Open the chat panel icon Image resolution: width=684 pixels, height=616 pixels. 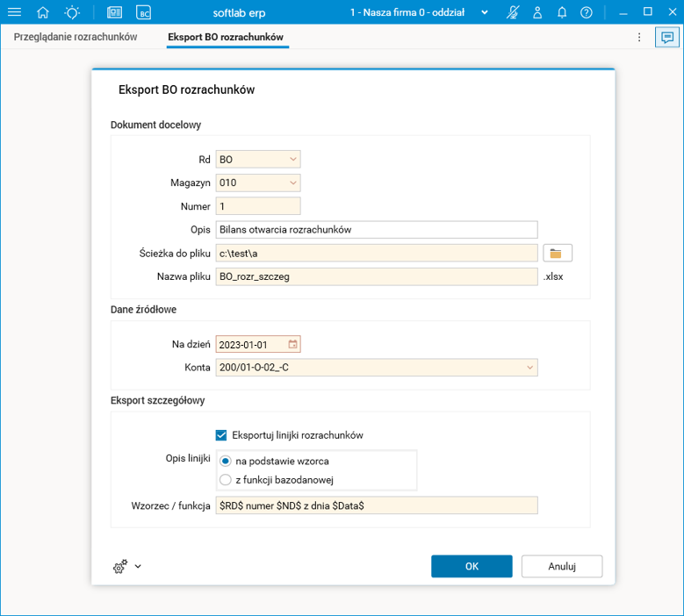(667, 38)
